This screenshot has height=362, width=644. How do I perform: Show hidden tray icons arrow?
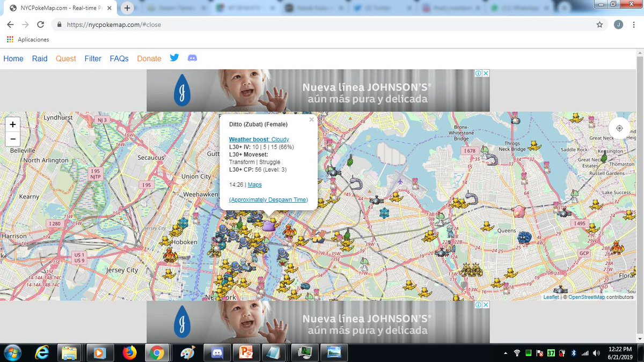[x=506, y=353]
